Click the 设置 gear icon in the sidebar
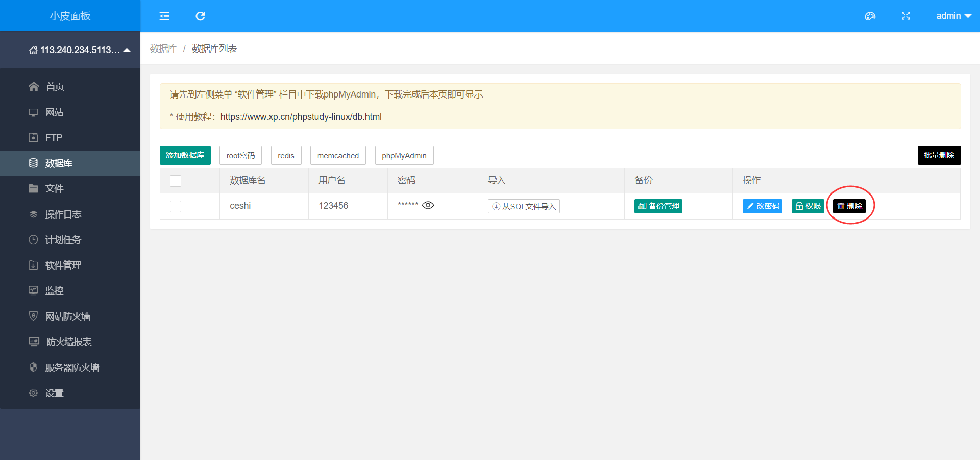980x460 pixels. click(x=34, y=393)
